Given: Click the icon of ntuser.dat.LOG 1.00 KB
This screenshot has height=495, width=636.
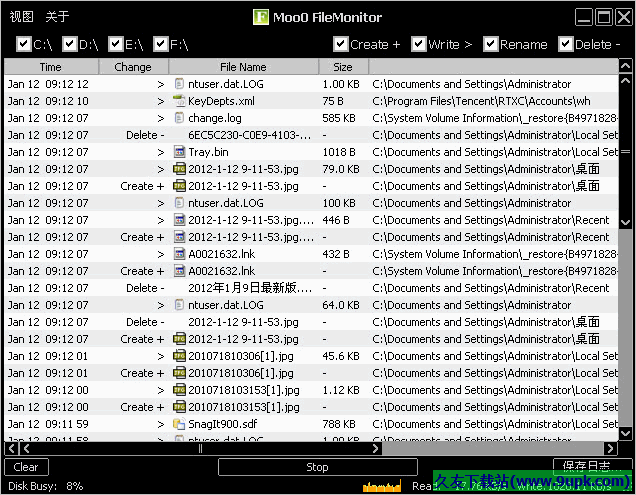Looking at the screenshot, I should (179, 84).
